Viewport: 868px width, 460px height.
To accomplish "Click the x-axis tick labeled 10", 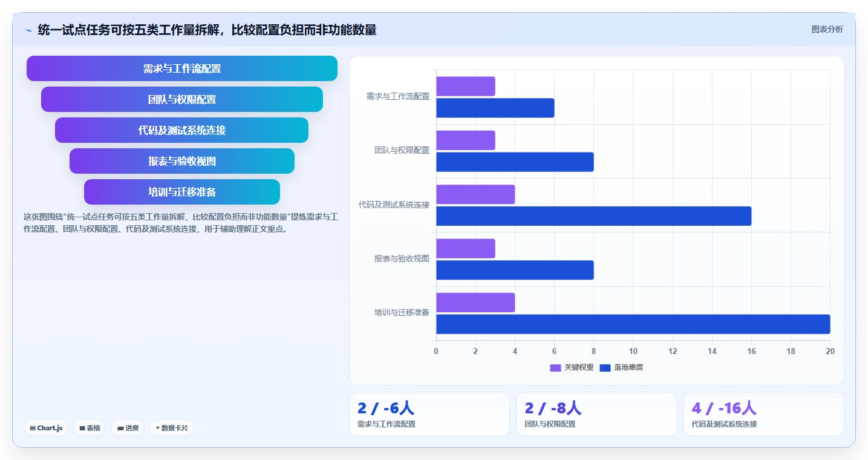I will (633, 352).
